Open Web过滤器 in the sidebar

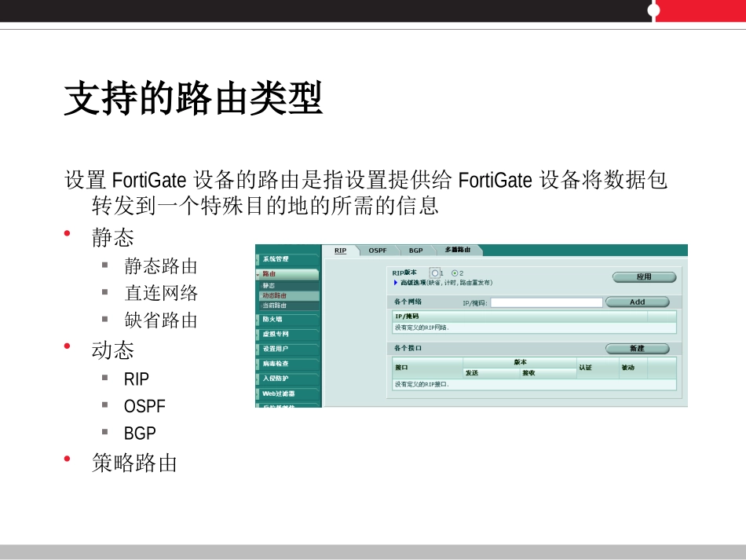(x=287, y=393)
